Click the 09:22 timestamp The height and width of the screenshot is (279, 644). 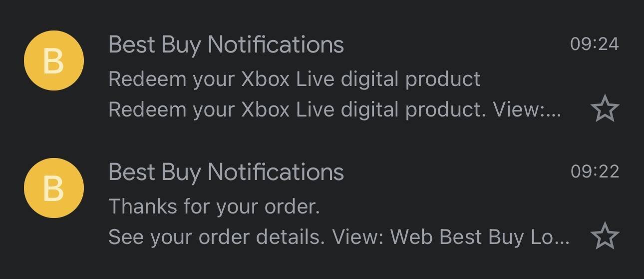click(x=594, y=171)
